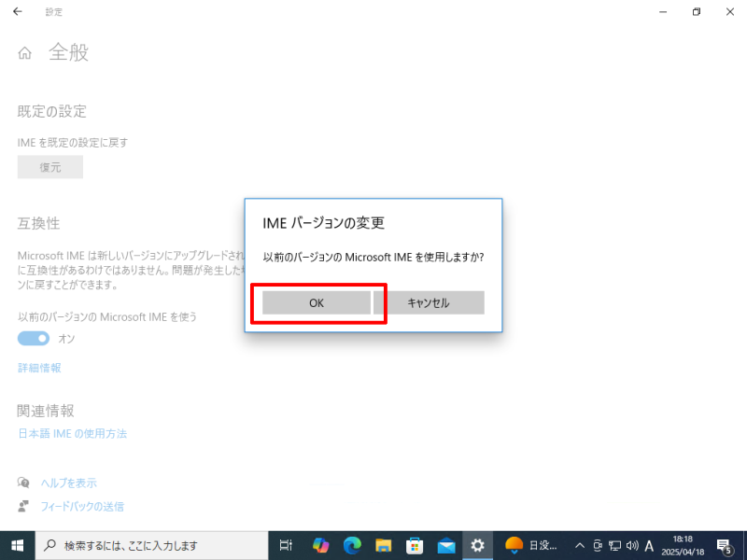Open フィードバックの送信 link
The height and width of the screenshot is (560, 747).
pyautogui.click(x=82, y=506)
